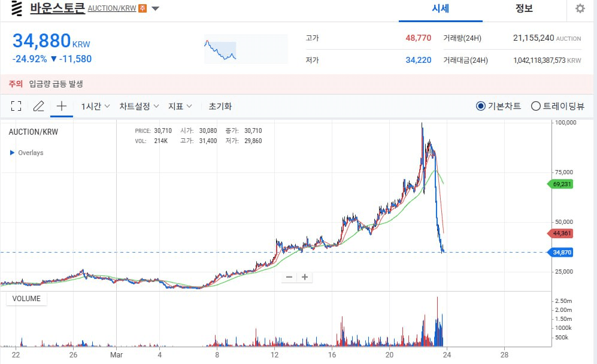The width and height of the screenshot is (597, 364).
Task: Click the AUCTION/KRW ticker link
Action: coord(112,8)
